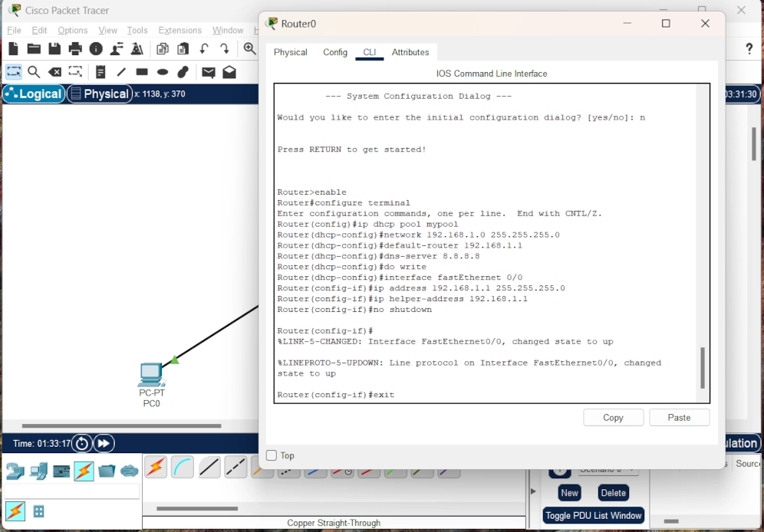Select the Structured Cabling grid subcategory icon
The width and height of the screenshot is (764, 532).
(x=38, y=511)
